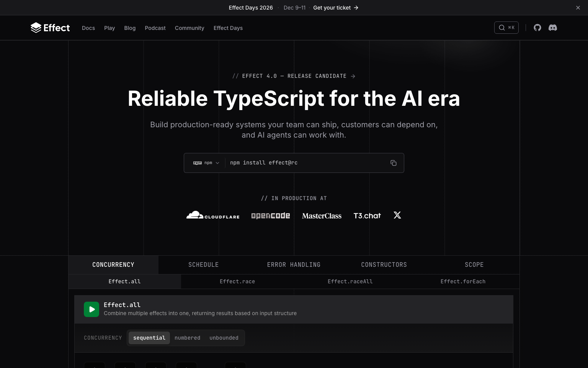Select sequential concurrency mode
Viewport: 588px width, 368px height.
tap(149, 338)
